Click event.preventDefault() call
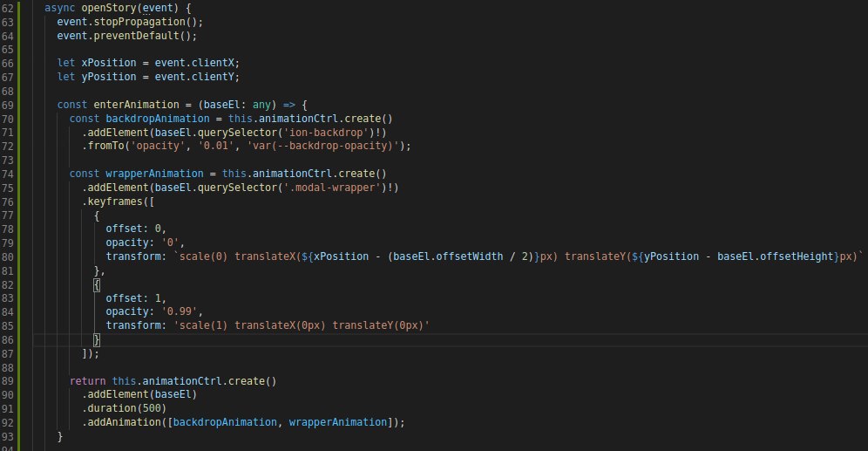Screen dimensions: 868x451 126,36
